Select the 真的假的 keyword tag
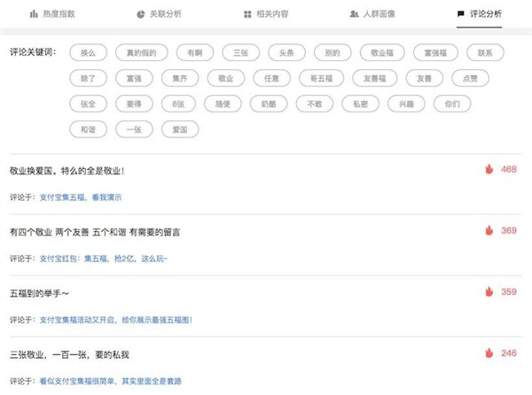The height and width of the screenshot is (395, 532). pos(140,52)
